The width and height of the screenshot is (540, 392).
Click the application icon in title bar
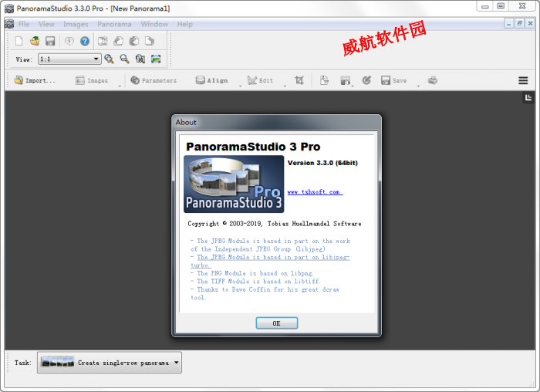pyautogui.click(x=9, y=8)
